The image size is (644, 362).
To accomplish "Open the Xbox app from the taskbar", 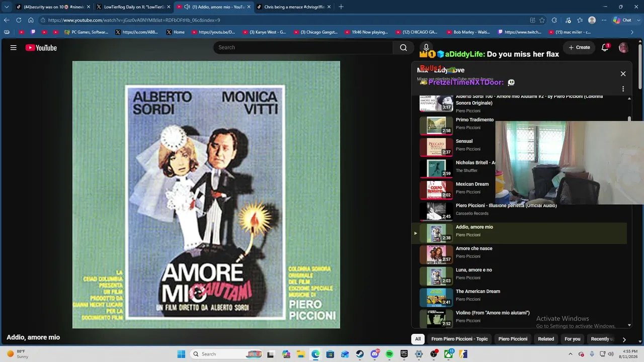I will point(448,354).
